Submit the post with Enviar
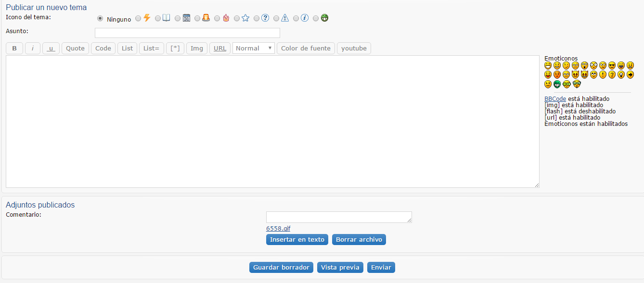Viewport: 644px width, 283px height. coord(381,267)
